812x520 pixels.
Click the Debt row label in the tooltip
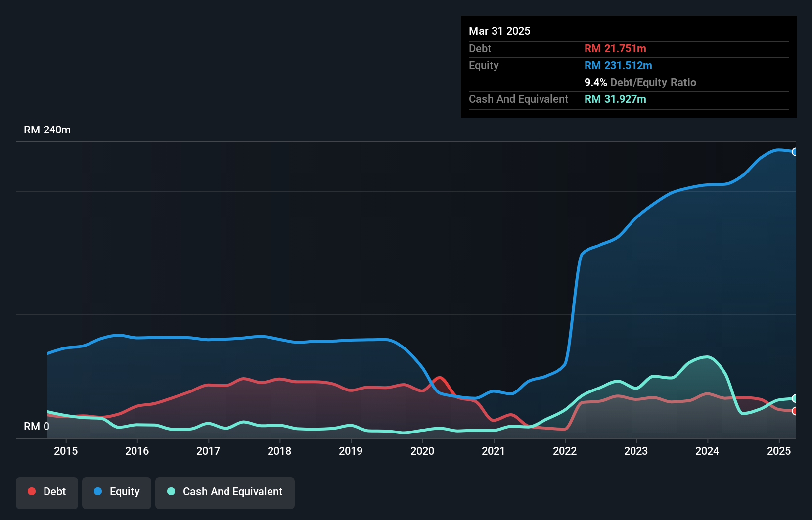pyautogui.click(x=480, y=48)
